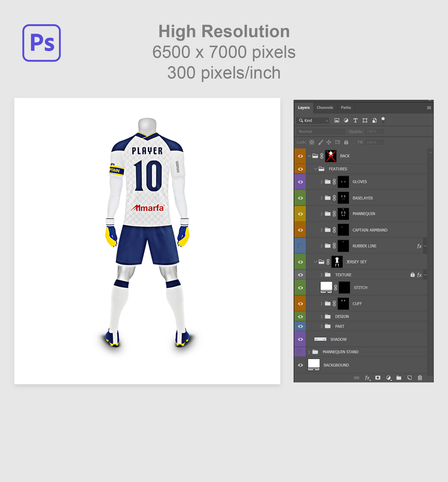
Task: Expand the GLOVES group
Action: point(321,182)
